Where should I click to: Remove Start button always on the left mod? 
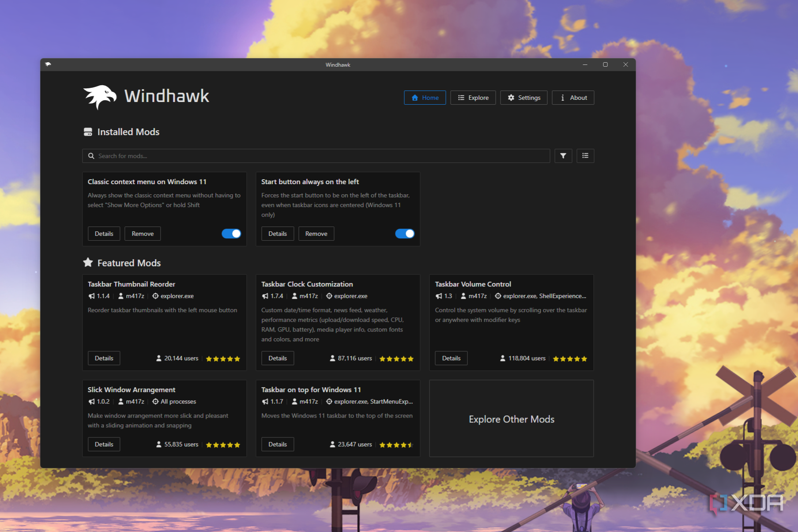point(316,234)
